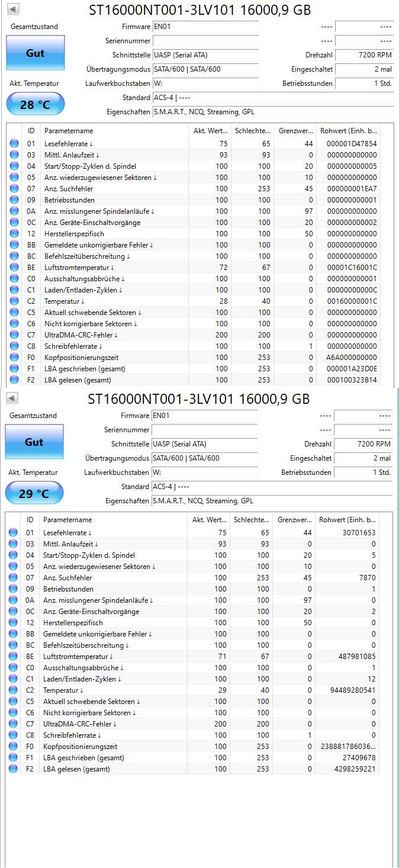
Task: Select the raw value 7870
Action: coord(367,578)
